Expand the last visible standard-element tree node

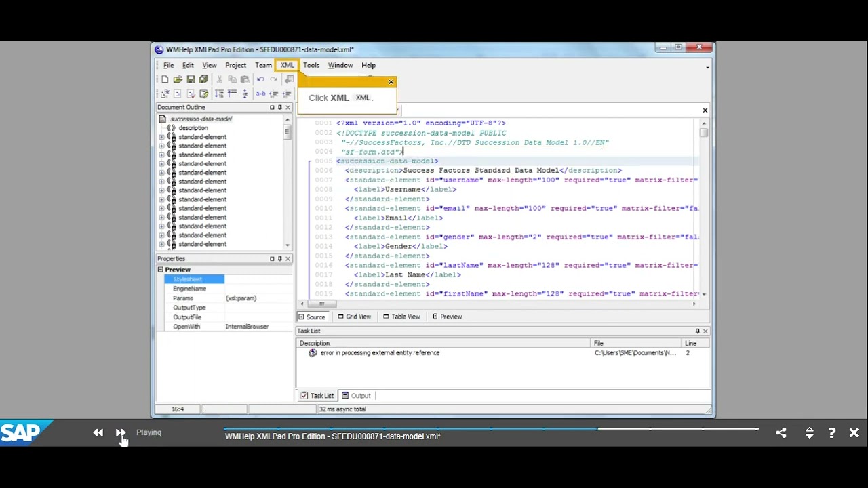tap(161, 244)
